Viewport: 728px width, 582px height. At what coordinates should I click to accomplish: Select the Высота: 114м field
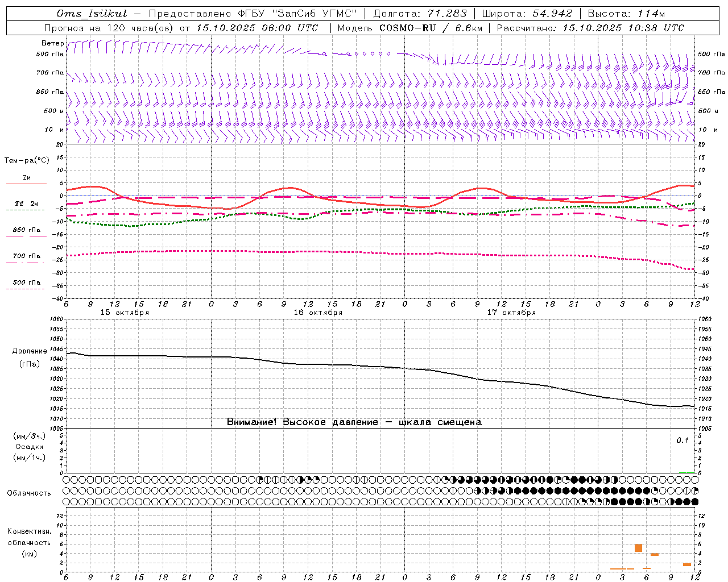pos(626,14)
